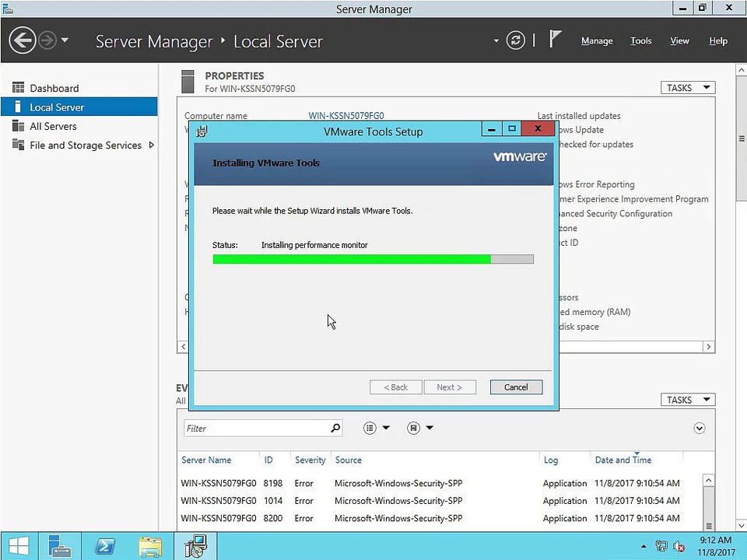Click the filter search magnifier icon
The width and height of the screenshot is (747, 560).
pyautogui.click(x=336, y=428)
